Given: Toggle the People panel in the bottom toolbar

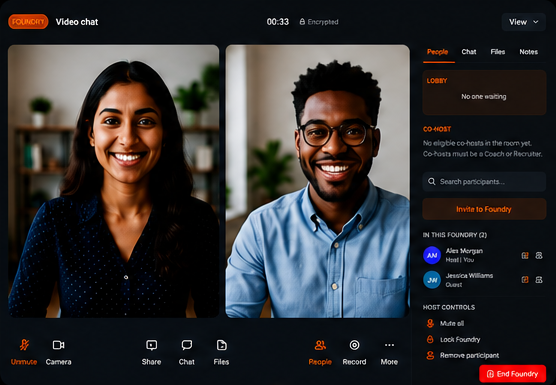Looking at the screenshot, I should [320, 351].
